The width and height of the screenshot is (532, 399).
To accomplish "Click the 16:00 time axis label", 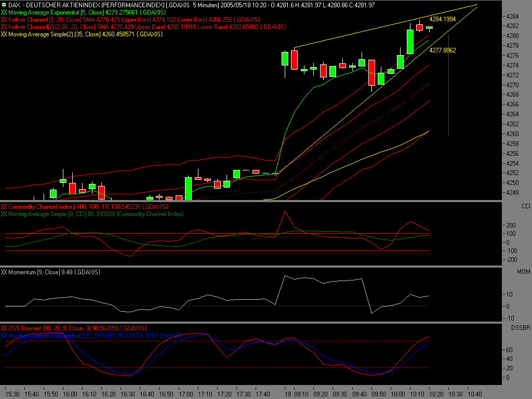I will [x=70, y=394].
